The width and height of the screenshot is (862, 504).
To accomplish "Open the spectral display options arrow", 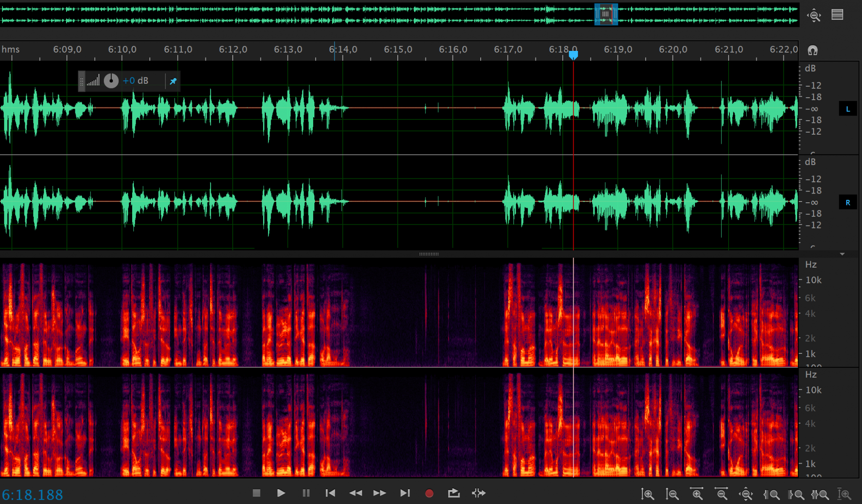I will [x=842, y=254].
